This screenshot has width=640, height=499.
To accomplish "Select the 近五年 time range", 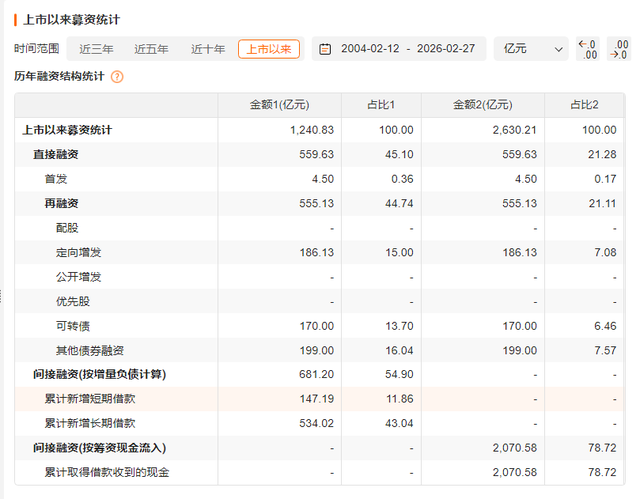I will [152, 49].
